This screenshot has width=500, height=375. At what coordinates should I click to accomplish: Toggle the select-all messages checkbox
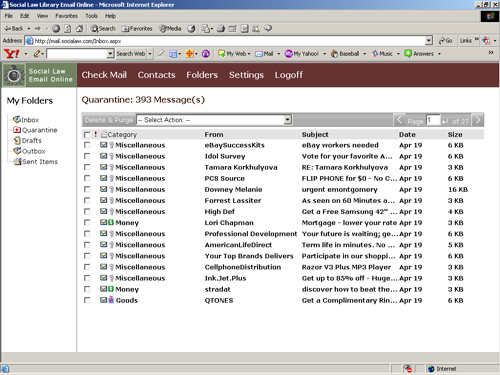pyautogui.click(x=87, y=135)
